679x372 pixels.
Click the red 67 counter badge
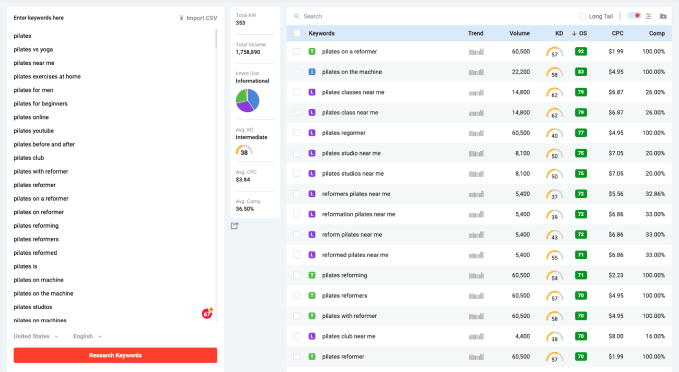point(207,313)
